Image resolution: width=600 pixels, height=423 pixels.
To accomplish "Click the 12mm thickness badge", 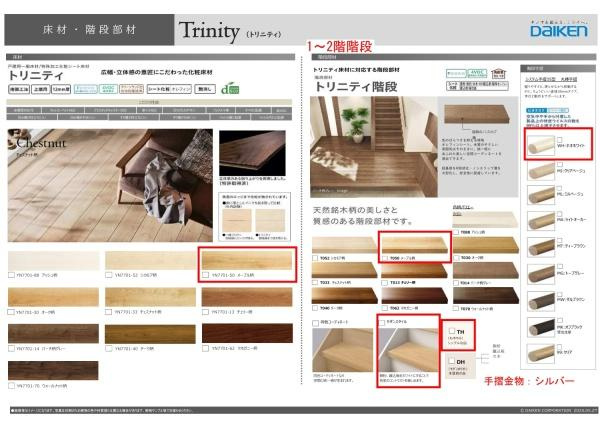I will pyautogui.click(x=61, y=89).
